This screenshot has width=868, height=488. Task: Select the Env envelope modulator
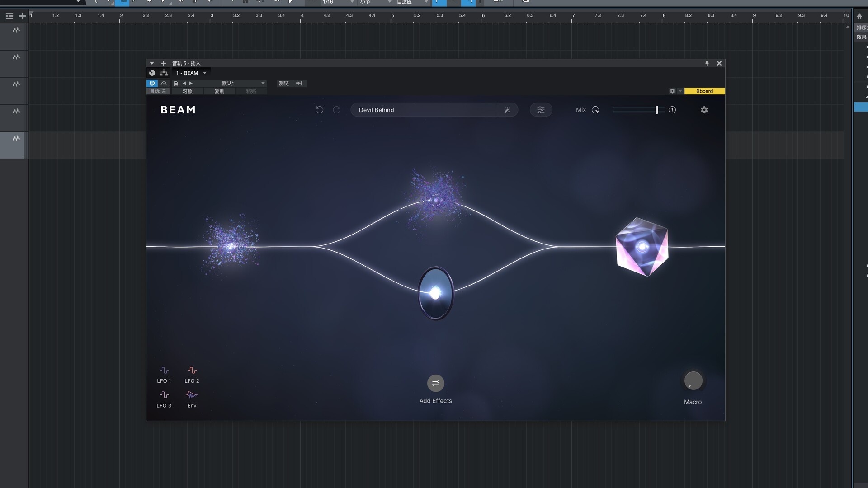click(x=192, y=399)
